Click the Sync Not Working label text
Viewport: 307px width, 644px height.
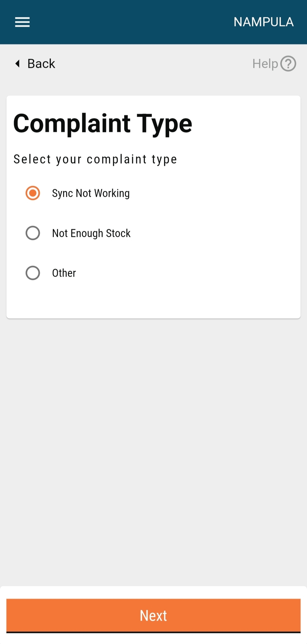tap(91, 193)
